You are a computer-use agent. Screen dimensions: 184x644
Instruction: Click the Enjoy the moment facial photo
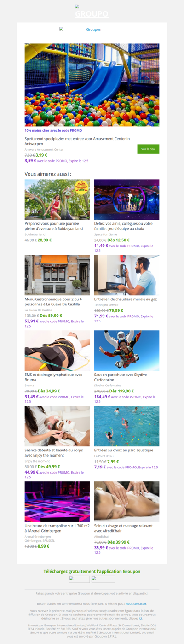(x=57, y=426)
